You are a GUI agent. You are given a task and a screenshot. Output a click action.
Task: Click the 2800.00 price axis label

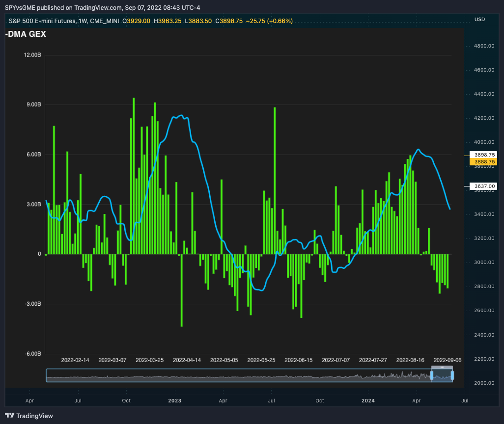click(x=484, y=287)
